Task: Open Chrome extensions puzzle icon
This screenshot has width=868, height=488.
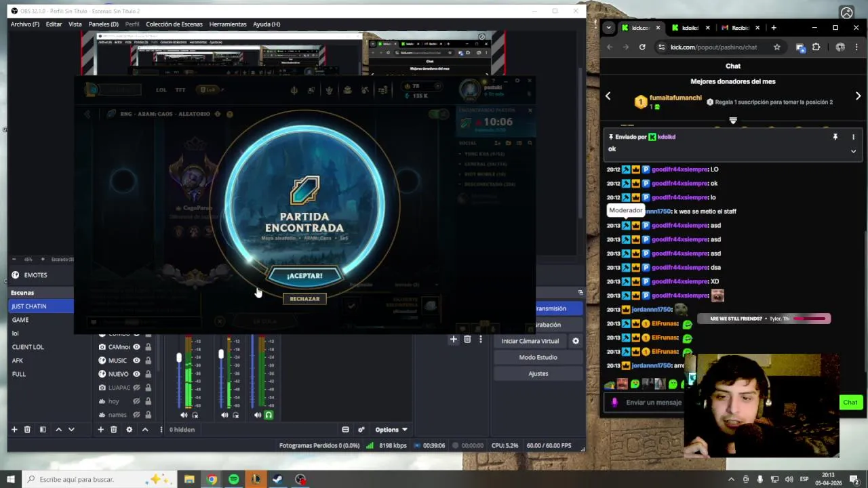Action: (816, 47)
